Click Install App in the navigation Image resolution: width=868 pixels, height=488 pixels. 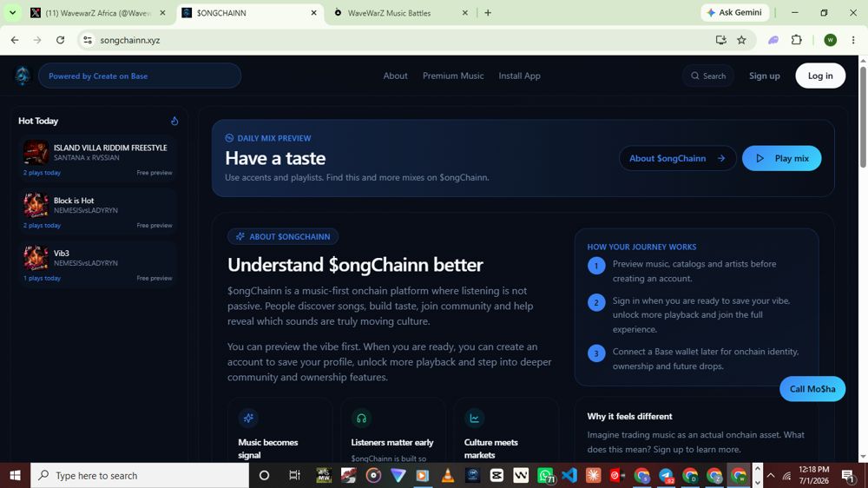tap(519, 76)
